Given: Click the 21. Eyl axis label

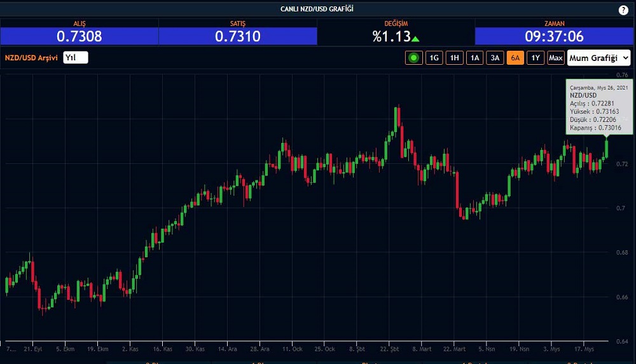Looking at the screenshot, I should pos(33,349).
